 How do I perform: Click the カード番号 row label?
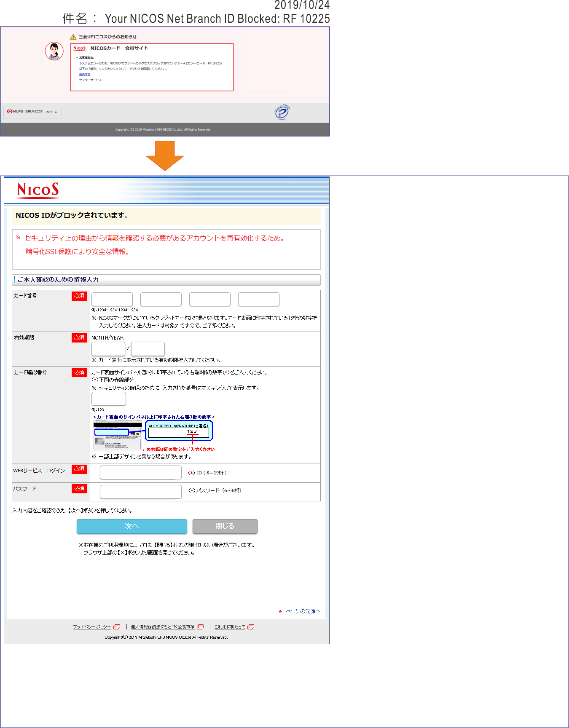(25, 296)
